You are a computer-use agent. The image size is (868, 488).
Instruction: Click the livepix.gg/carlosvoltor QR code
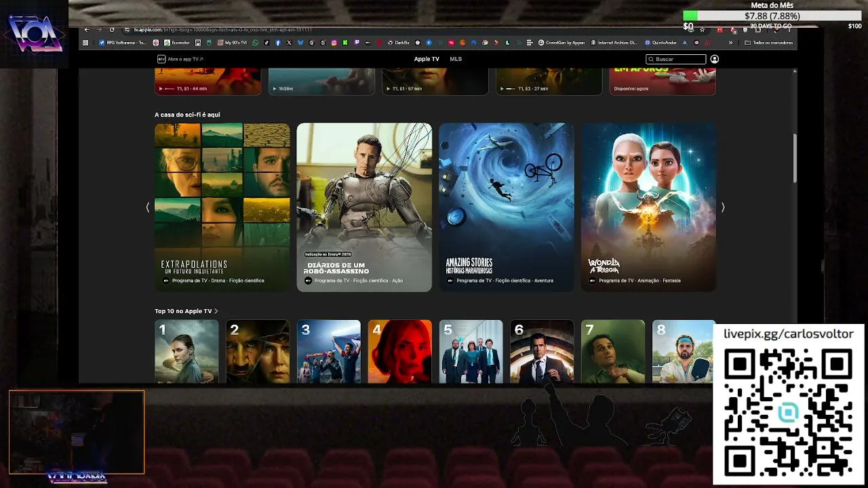click(x=788, y=412)
